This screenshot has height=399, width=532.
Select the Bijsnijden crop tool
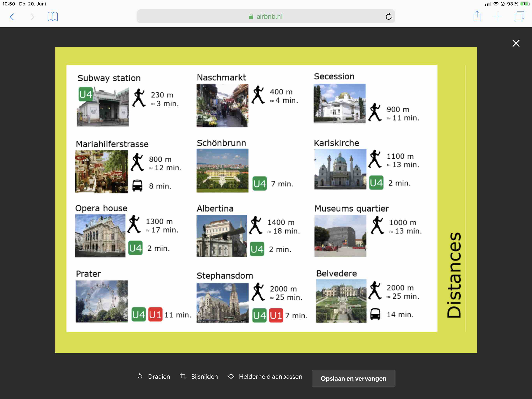[x=204, y=376]
